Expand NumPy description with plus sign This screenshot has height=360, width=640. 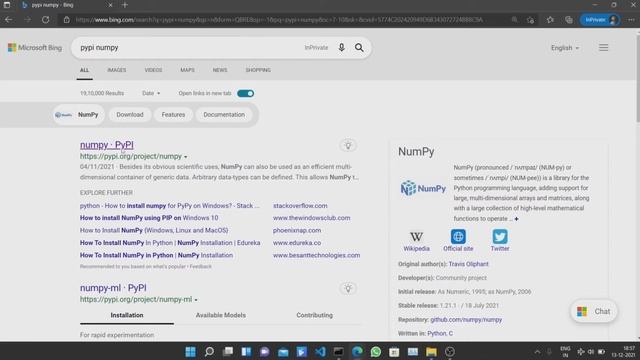[516, 219]
